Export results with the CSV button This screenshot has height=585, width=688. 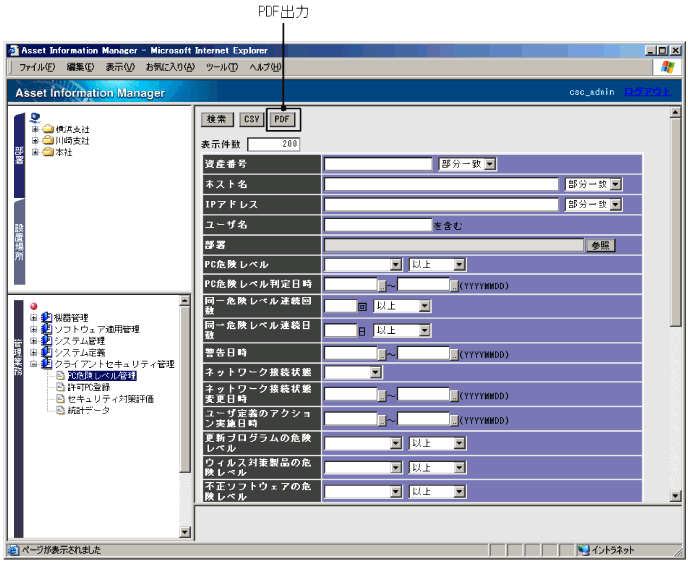coord(251,119)
